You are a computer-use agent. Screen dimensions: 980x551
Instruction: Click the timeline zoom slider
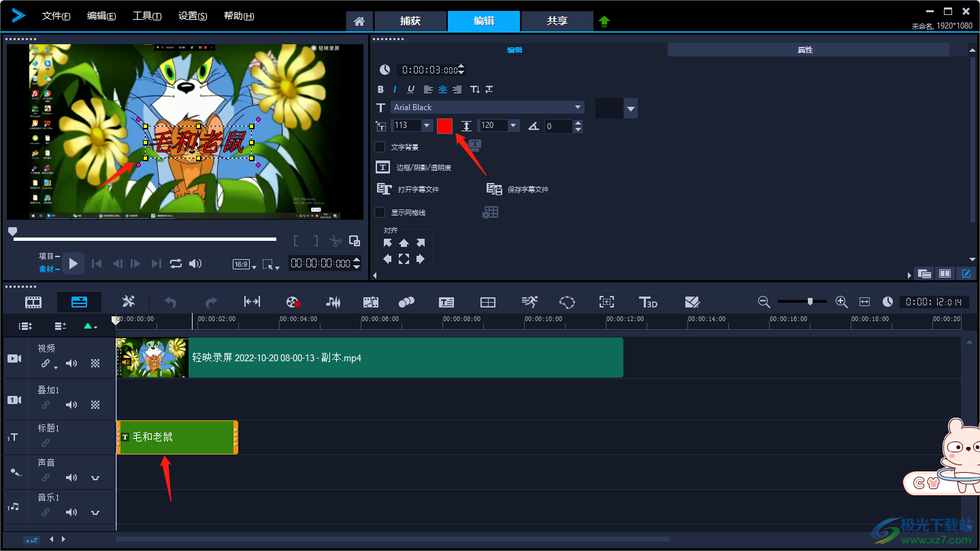click(x=802, y=301)
